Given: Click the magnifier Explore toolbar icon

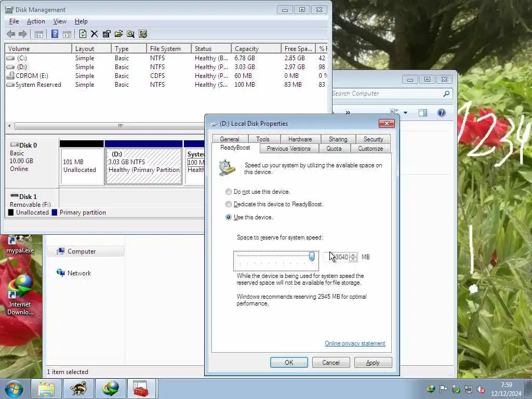Looking at the screenshot, I should (x=130, y=34).
